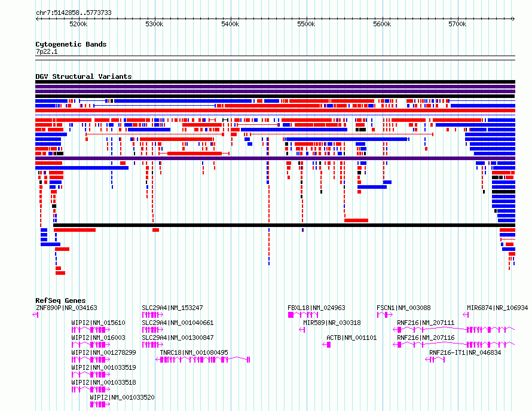Click the 5700k ruler position label

tap(457, 24)
